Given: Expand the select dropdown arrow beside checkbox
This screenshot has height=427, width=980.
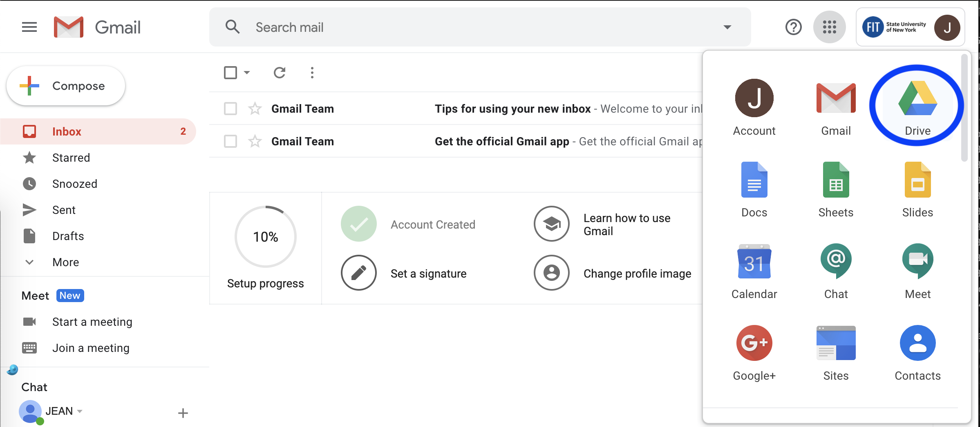Looking at the screenshot, I should [x=247, y=73].
